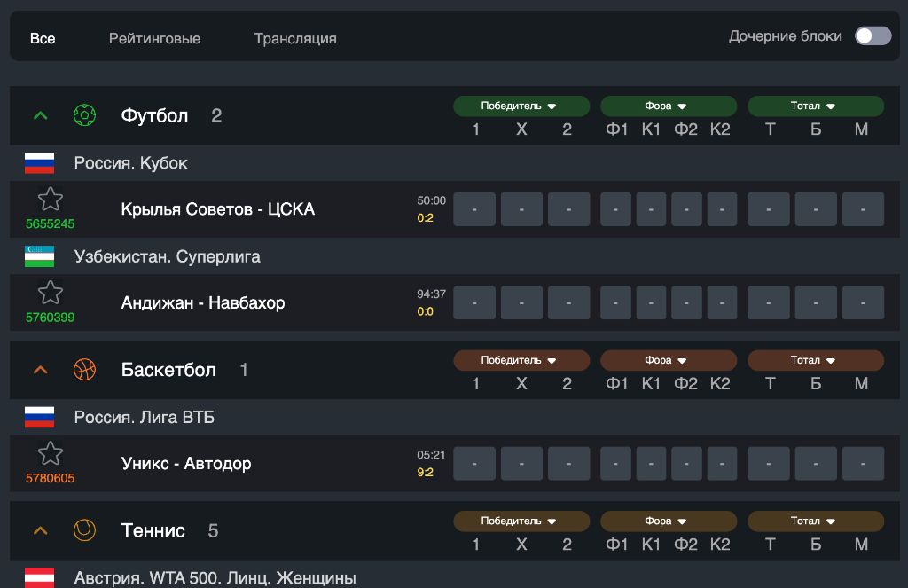Star the Андижан - Навбахор match
The height and width of the screenshot is (588, 908).
click(x=51, y=293)
